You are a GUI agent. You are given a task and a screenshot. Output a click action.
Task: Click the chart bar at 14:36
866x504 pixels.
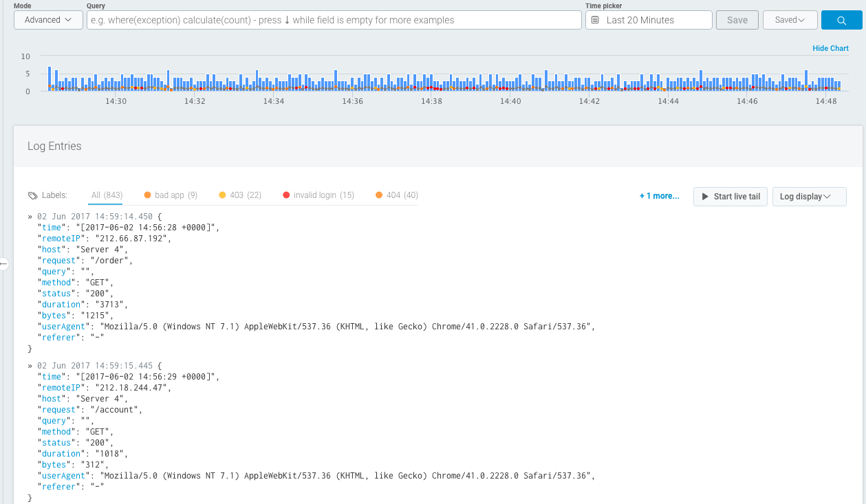[x=353, y=84]
